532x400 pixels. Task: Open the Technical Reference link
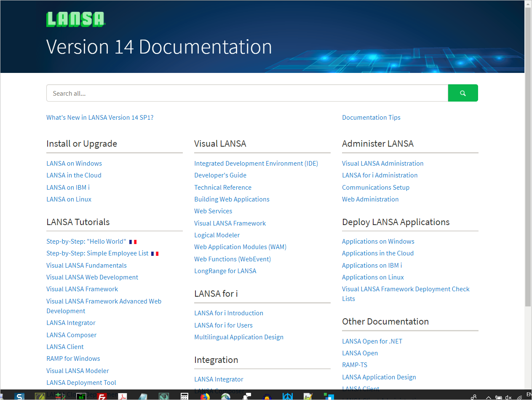point(223,188)
